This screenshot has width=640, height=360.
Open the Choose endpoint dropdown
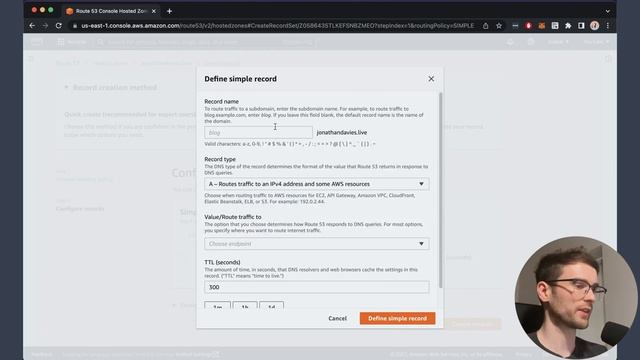[316, 244]
